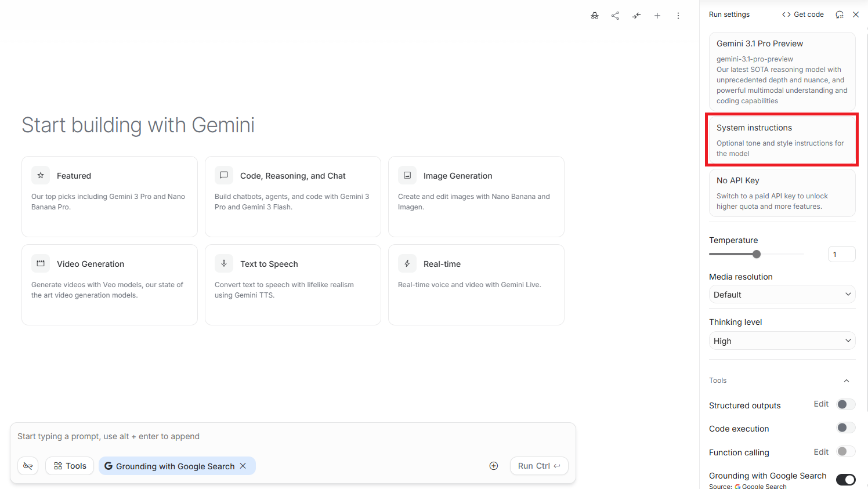Open temporary chat incognito icon
This screenshot has height=489, width=868.
[x=595, y=16]
